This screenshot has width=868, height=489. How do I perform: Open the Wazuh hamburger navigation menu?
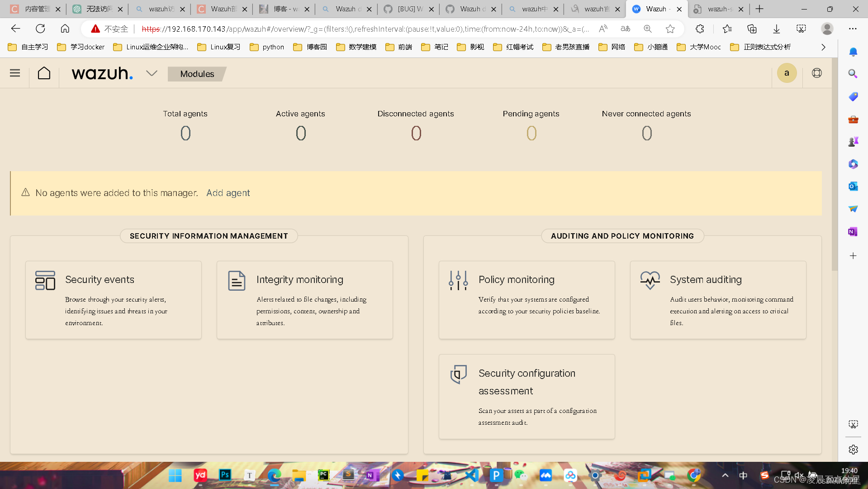pos(15,73)
